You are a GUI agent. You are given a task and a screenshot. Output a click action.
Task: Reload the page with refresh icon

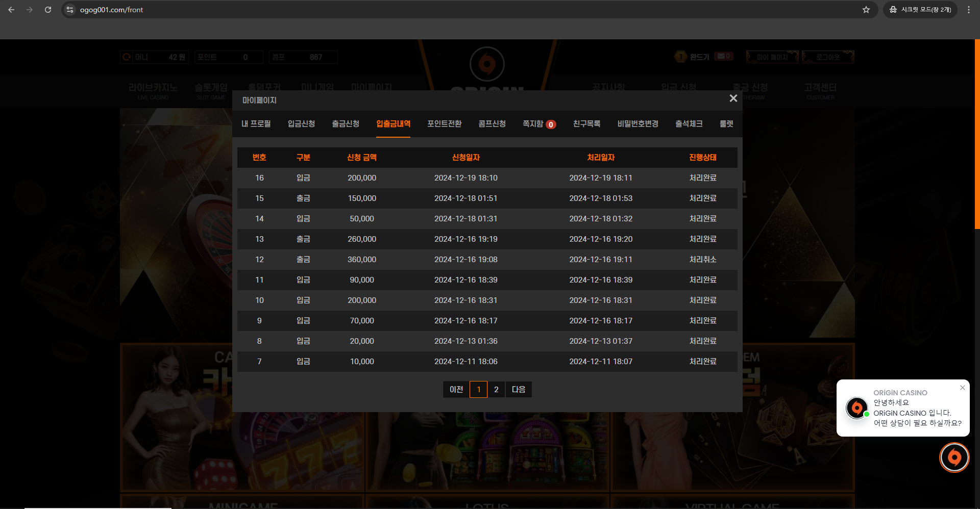(48, 10)
